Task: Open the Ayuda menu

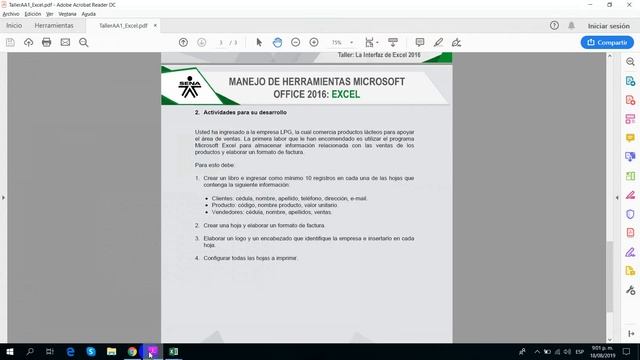Action: pos(89,14)
